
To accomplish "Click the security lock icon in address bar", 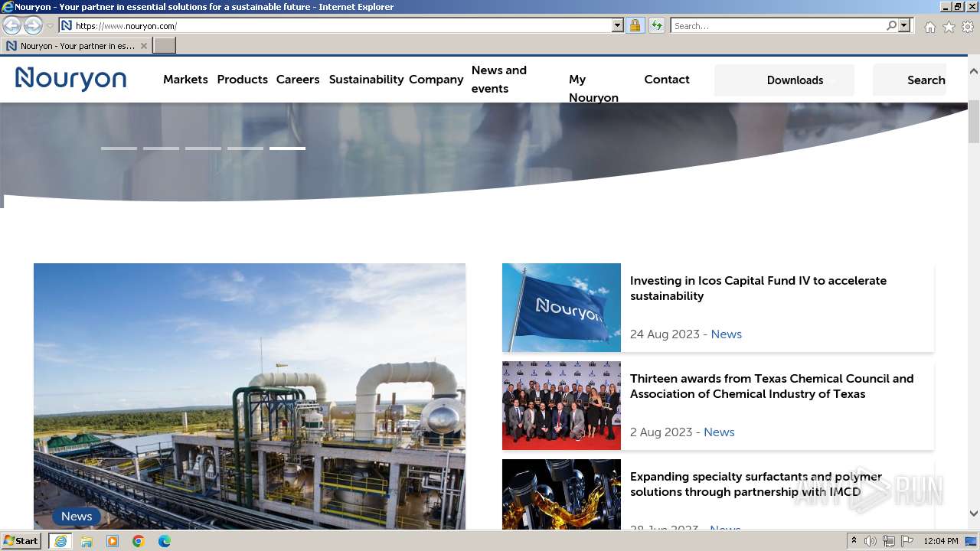I will [635, 26].
